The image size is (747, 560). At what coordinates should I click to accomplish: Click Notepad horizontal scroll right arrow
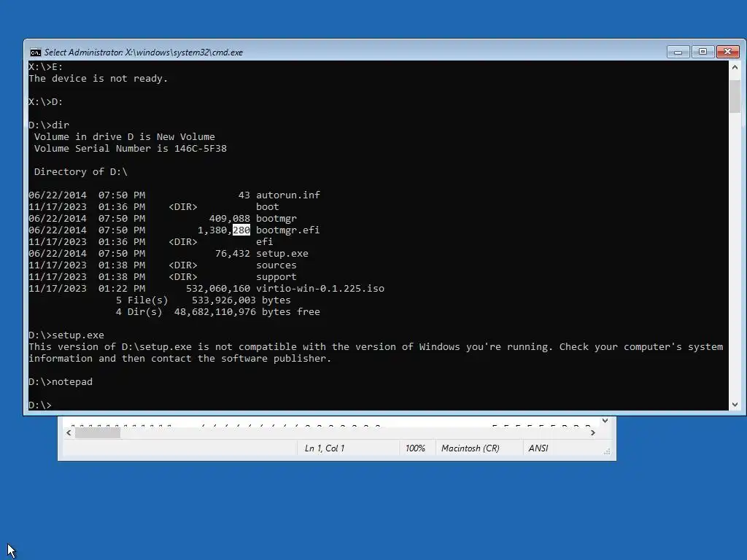point(592,433)
